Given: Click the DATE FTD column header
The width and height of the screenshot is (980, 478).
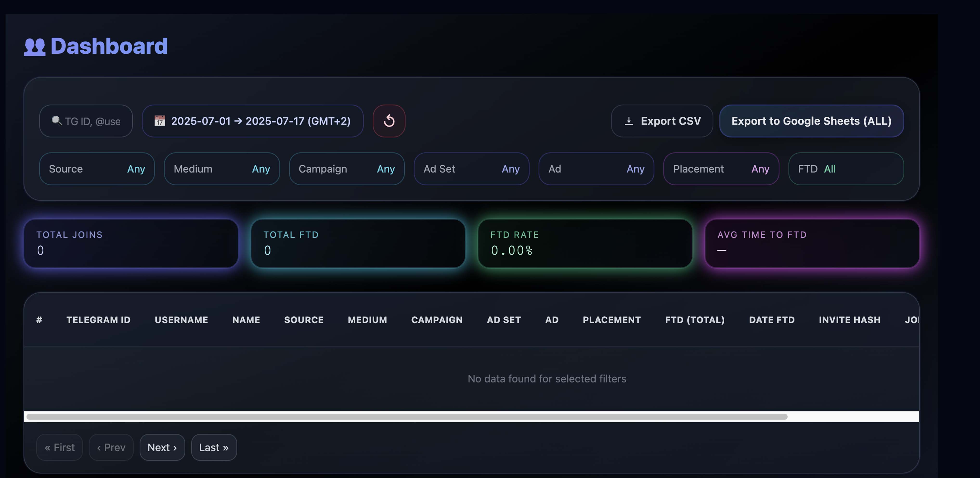Looking at the screenshot, I should 772,320.
